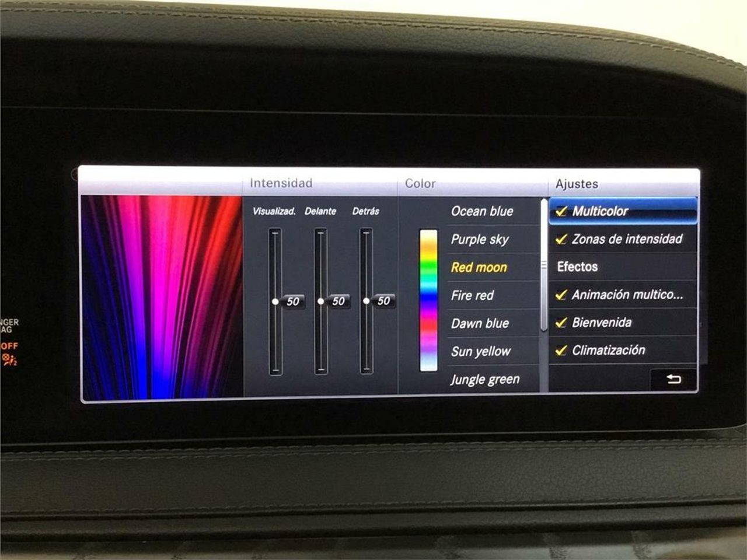The width and height of the screenshot is (747, 560).
Task: Click the ambient lighting preview image
Action: click(x=162, y=297)
